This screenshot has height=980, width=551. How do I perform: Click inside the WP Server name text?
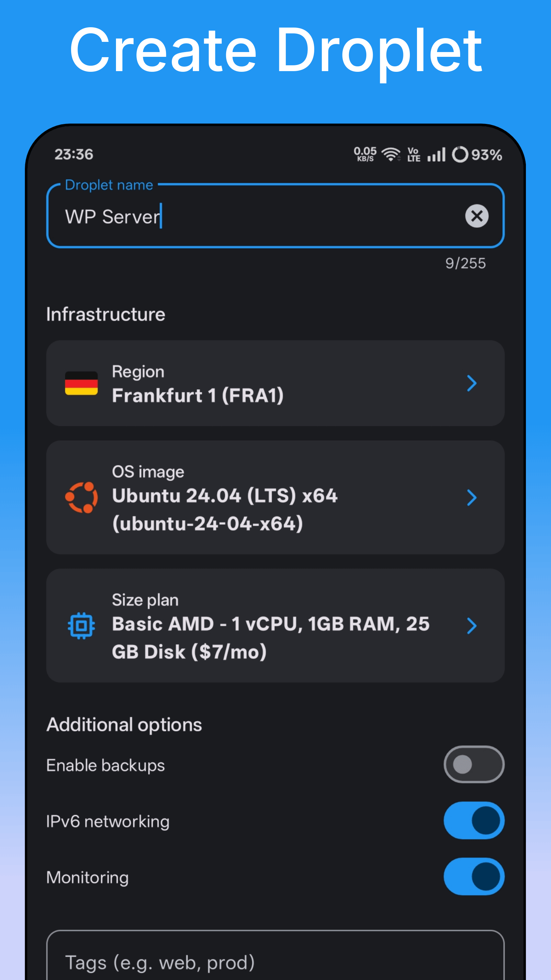tap(113, 217)
